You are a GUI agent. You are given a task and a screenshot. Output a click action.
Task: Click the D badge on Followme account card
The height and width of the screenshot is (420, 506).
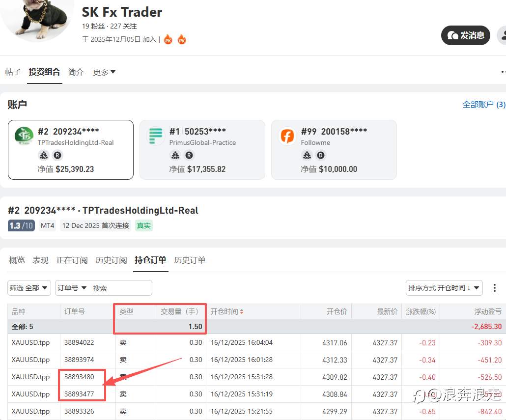(321, 156)
